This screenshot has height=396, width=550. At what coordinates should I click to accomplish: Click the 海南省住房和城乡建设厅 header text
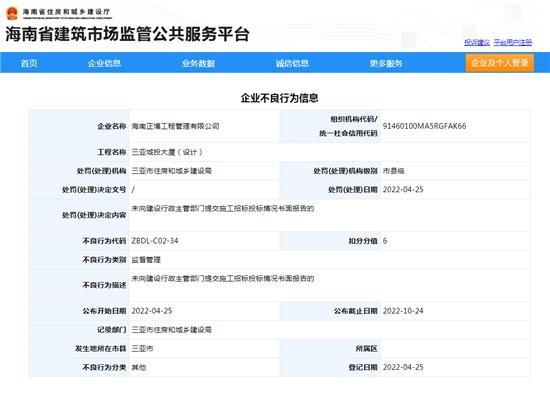(67, 12)
